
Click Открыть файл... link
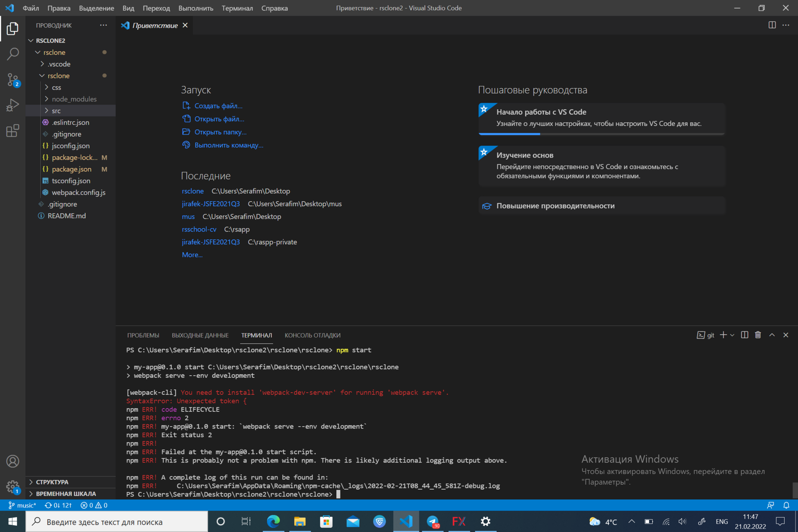click(219, 119)
